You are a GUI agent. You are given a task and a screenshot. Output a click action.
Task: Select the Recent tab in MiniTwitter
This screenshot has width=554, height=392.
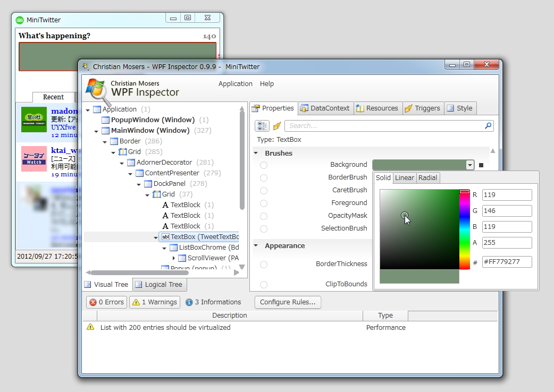(53, 97)
